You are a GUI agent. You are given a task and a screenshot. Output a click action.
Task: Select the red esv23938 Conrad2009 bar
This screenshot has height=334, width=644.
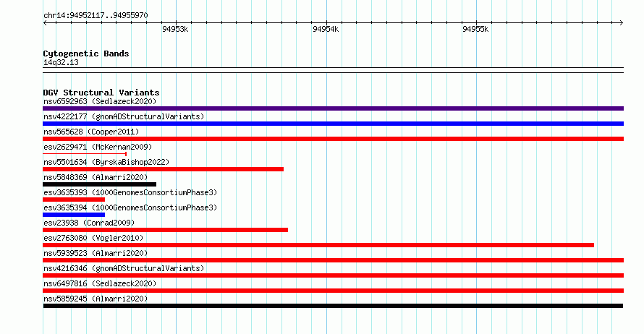(165, 230)
